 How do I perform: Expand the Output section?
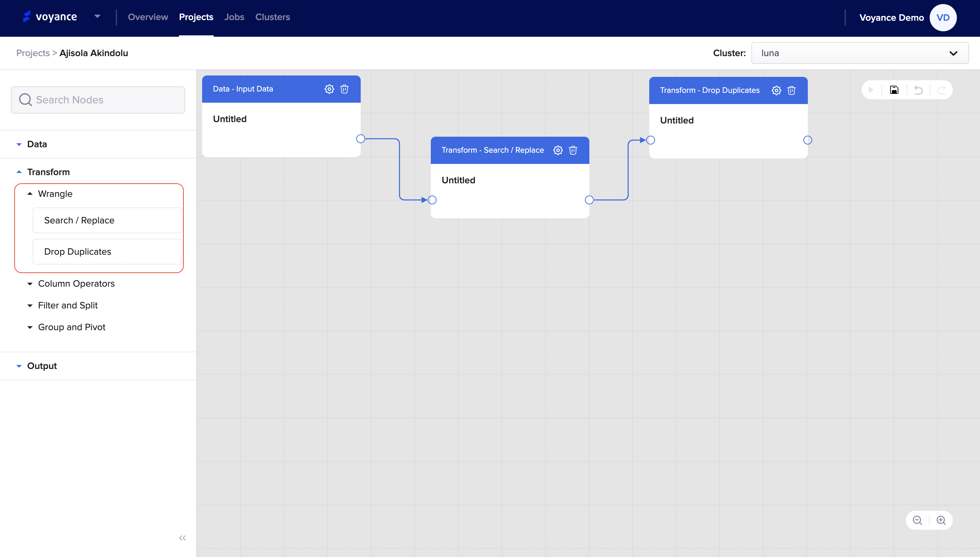(x=42, y=366)
